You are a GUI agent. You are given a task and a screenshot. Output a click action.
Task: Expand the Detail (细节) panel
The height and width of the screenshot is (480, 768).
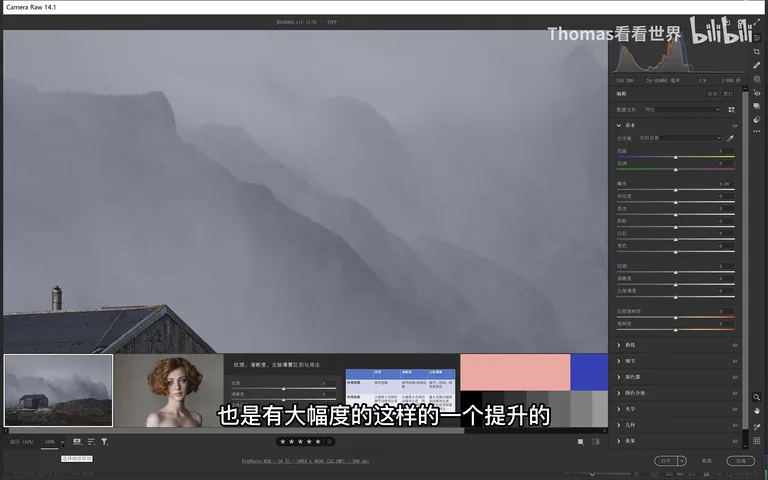tap(619, 361)
